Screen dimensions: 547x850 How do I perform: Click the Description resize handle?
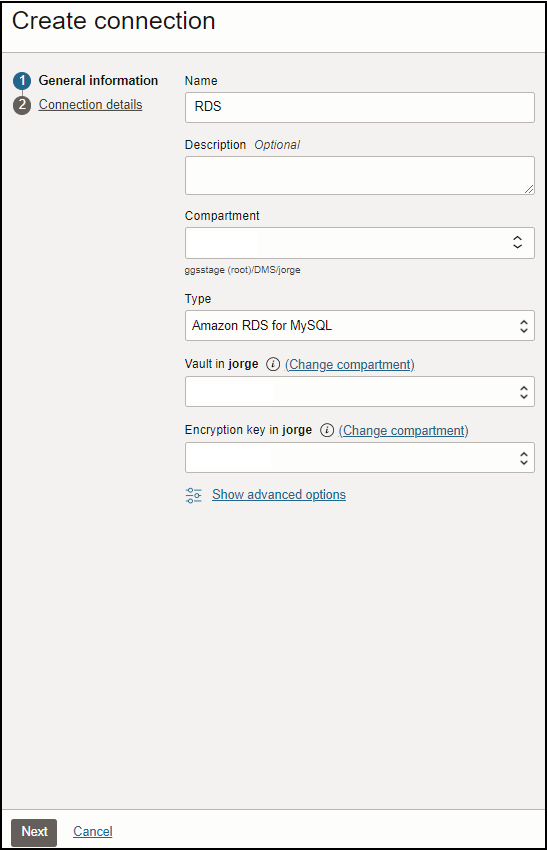(529, 189)
